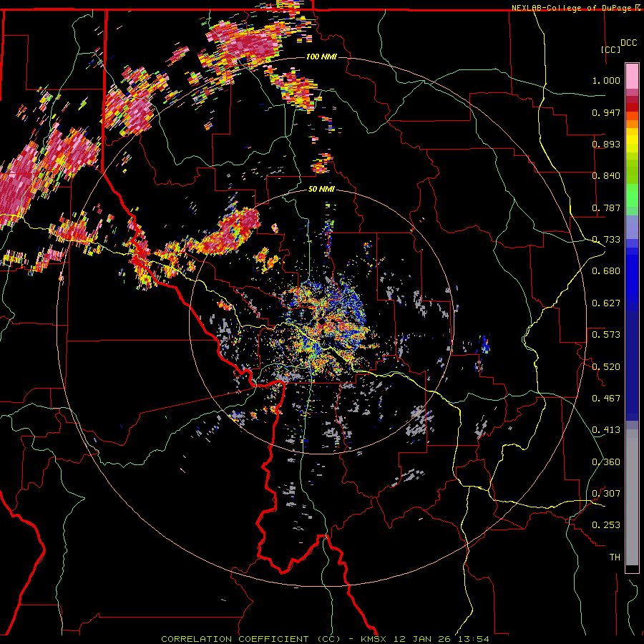Click the 0.680 scale value
The image size is (644, 644).
606,271
